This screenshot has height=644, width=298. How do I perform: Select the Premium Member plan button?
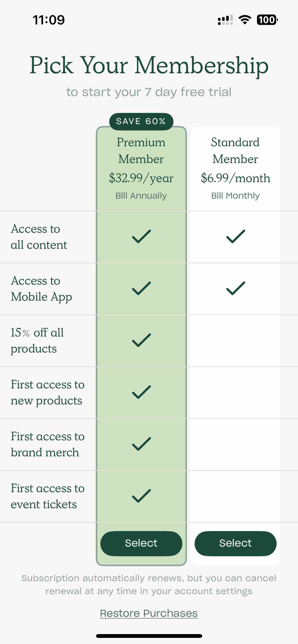click(141, 544)
